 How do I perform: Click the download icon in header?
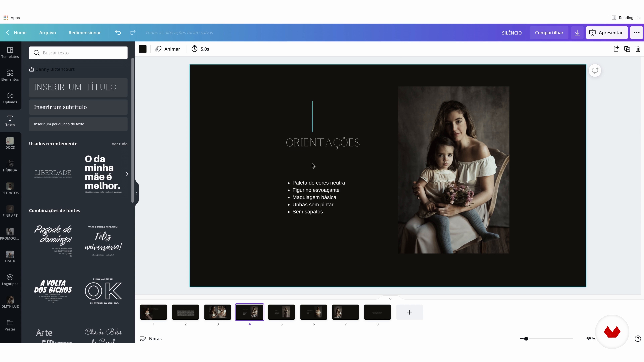577,33
